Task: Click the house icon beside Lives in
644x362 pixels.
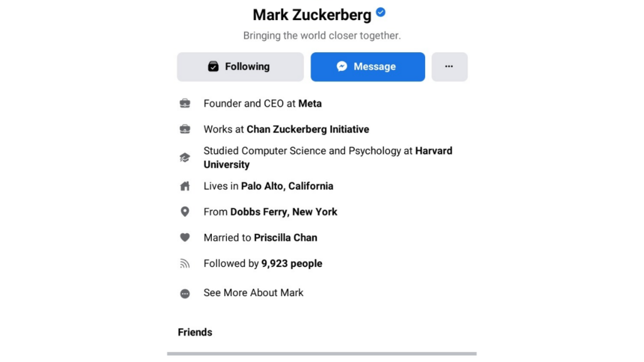Action: coord(185,186)
